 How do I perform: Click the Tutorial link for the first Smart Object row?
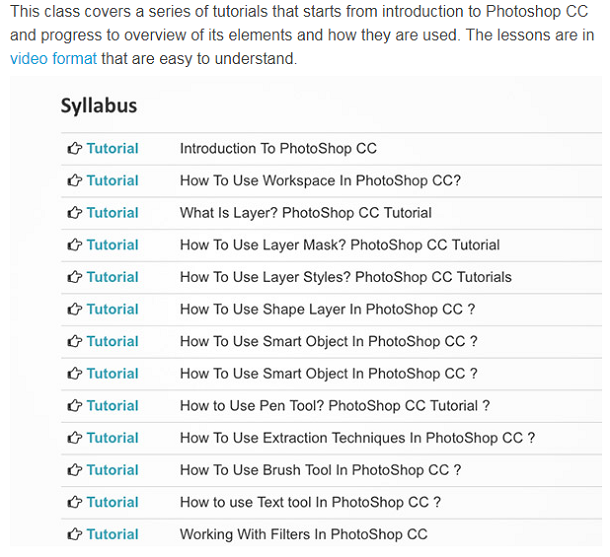pyautogui.click(x=112, y=341)
